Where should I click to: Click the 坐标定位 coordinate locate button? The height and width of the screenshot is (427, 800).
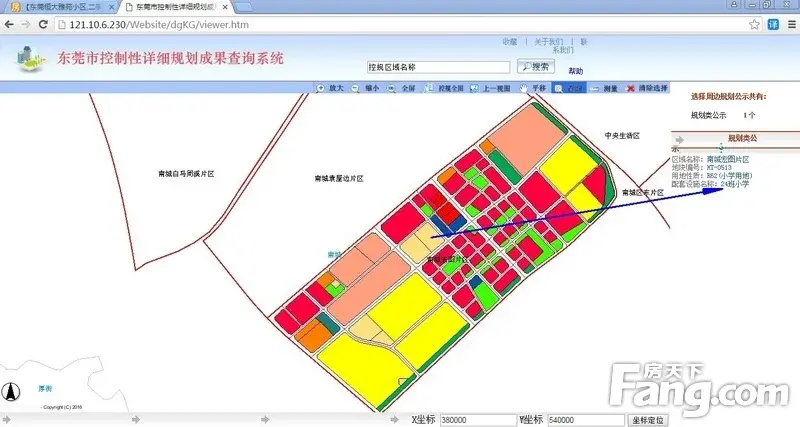(x=647, y=420)
